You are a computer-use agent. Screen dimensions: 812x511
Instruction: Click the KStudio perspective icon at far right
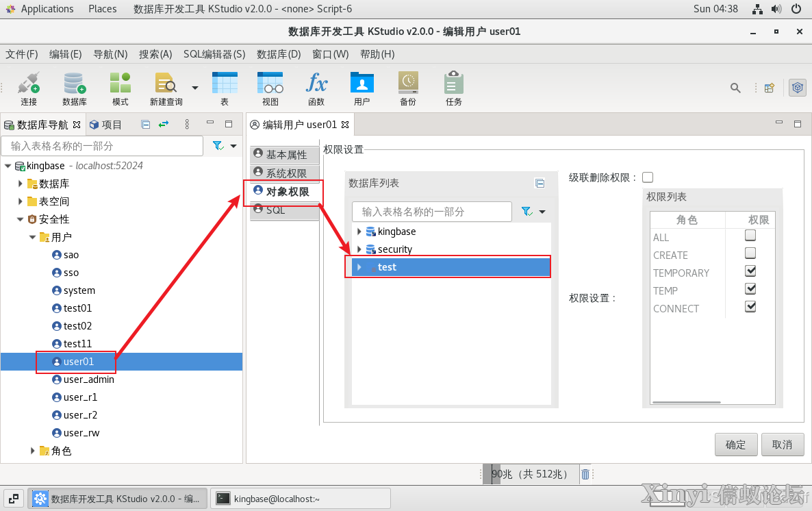point(798,88)
